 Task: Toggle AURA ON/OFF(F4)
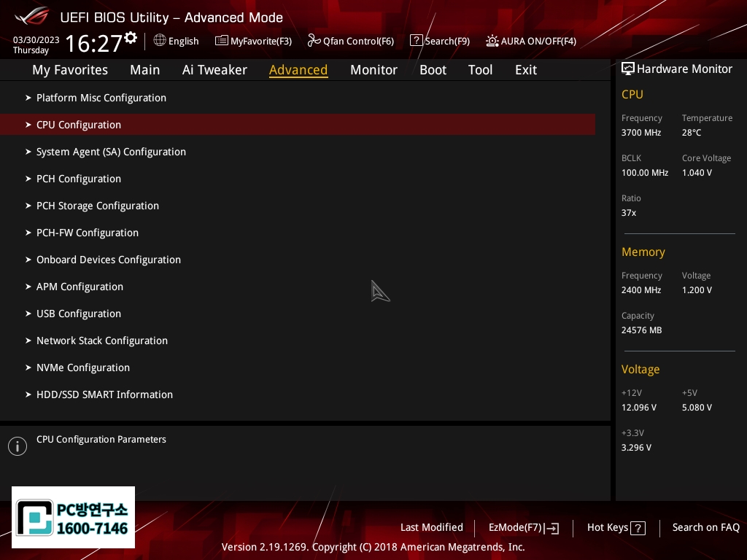tap(538, 41)
